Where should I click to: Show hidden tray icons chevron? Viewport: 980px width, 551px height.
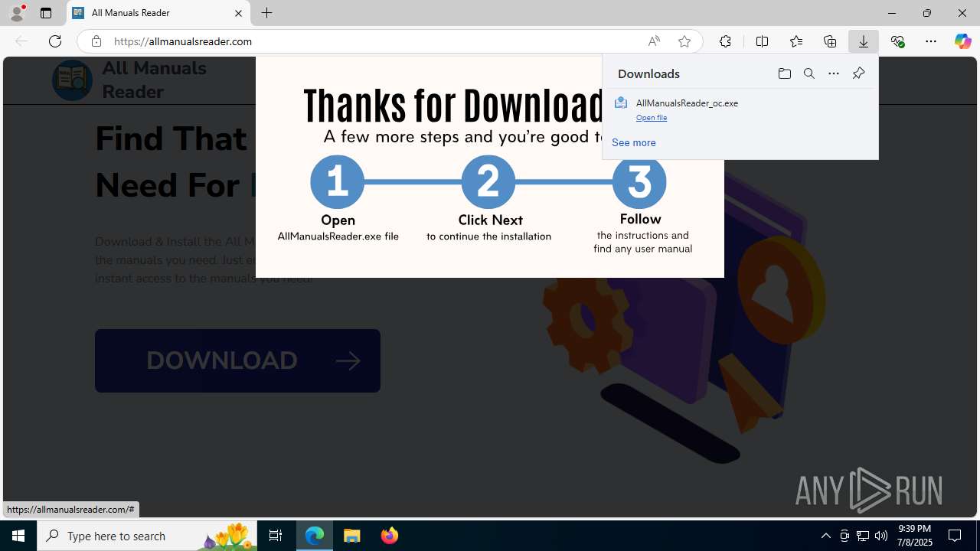click(826, 536)
